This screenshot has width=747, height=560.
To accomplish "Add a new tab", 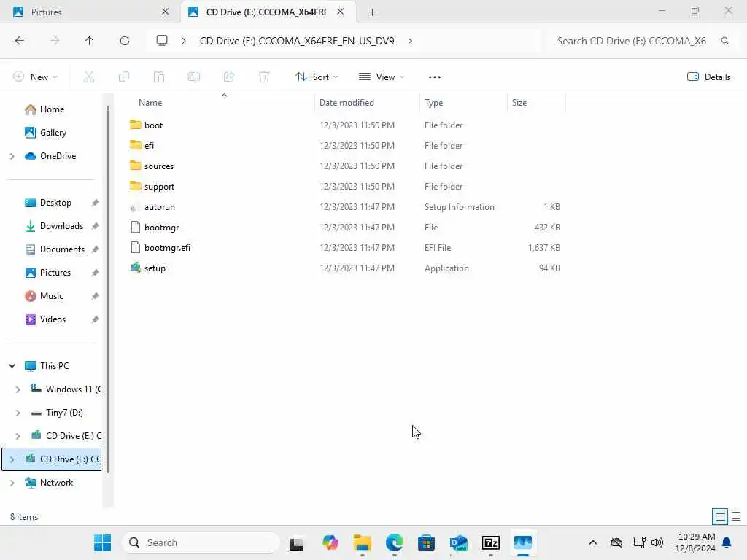I will pos(373,12).
